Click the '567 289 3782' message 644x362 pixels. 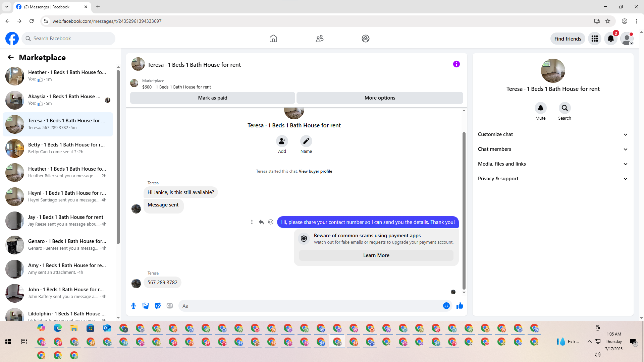(162, 283)
